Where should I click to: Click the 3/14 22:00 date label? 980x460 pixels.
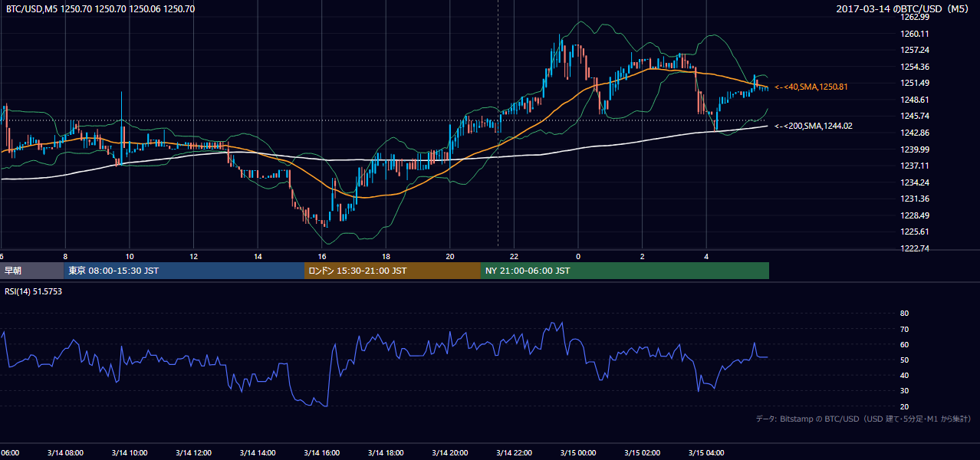point(514,453)
